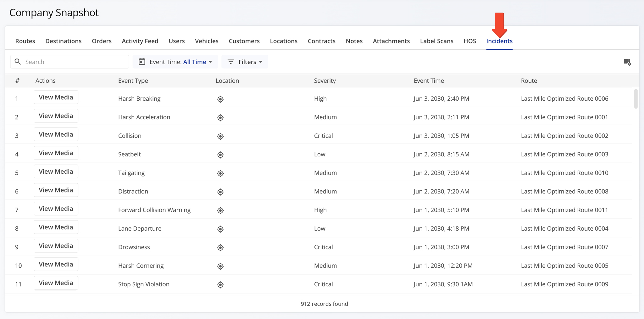644x319 pixels.
Task: Switch to the Routes tab
Action: (25, 41)
